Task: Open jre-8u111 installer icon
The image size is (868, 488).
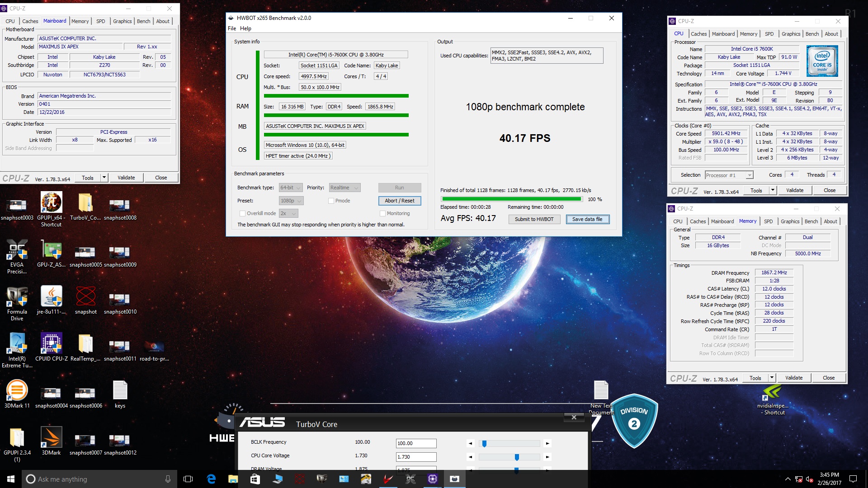Action: [x=51, y=300]
